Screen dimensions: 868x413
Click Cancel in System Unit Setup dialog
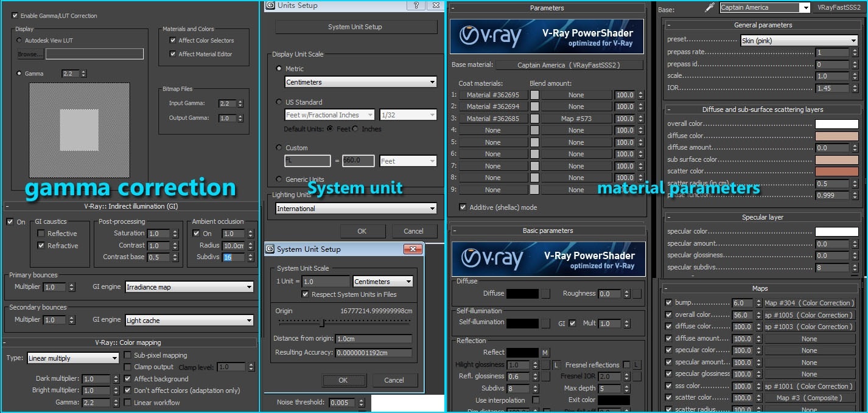(394, 380)
